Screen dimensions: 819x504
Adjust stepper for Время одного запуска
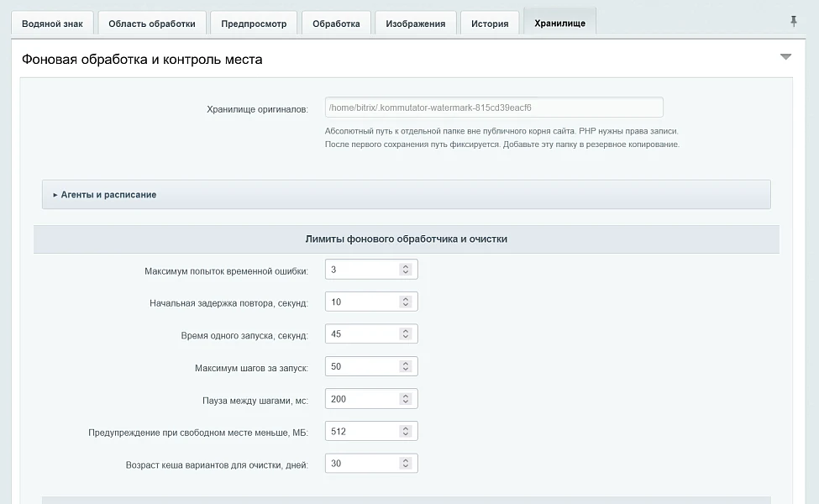[x=406, y=334]
